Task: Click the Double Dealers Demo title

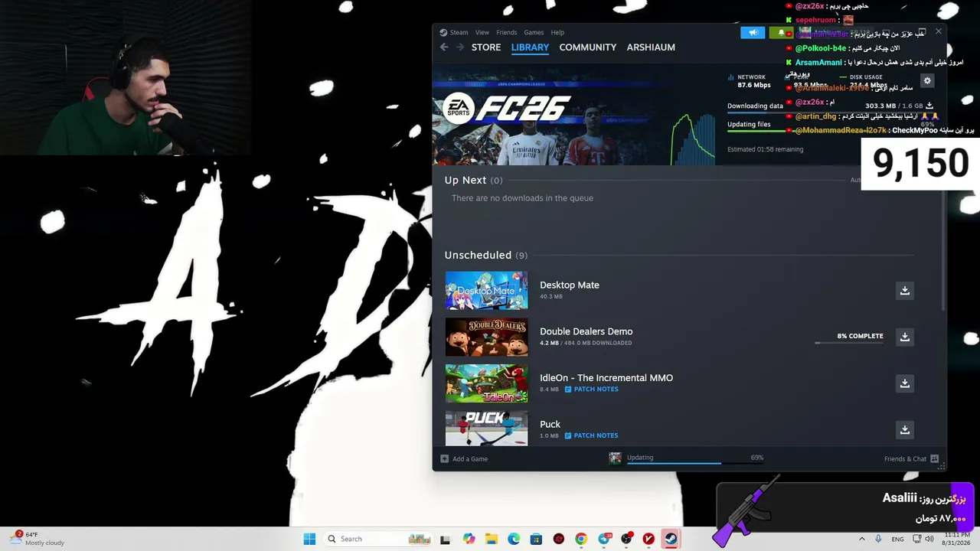Action: (586, 331)
